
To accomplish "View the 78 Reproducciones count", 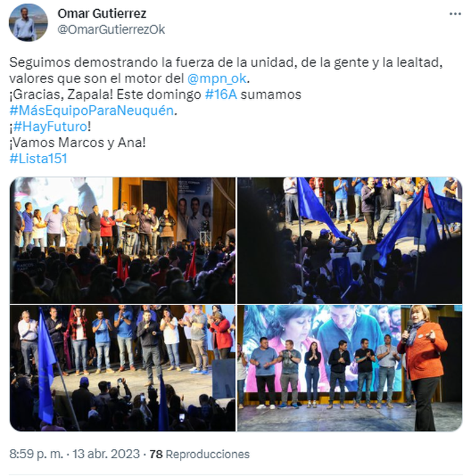I will [199, 454].
